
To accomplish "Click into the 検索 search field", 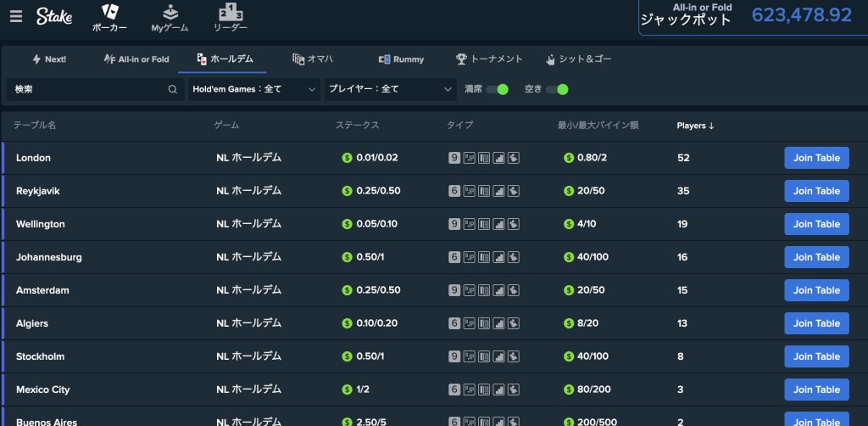I will 95,89.
